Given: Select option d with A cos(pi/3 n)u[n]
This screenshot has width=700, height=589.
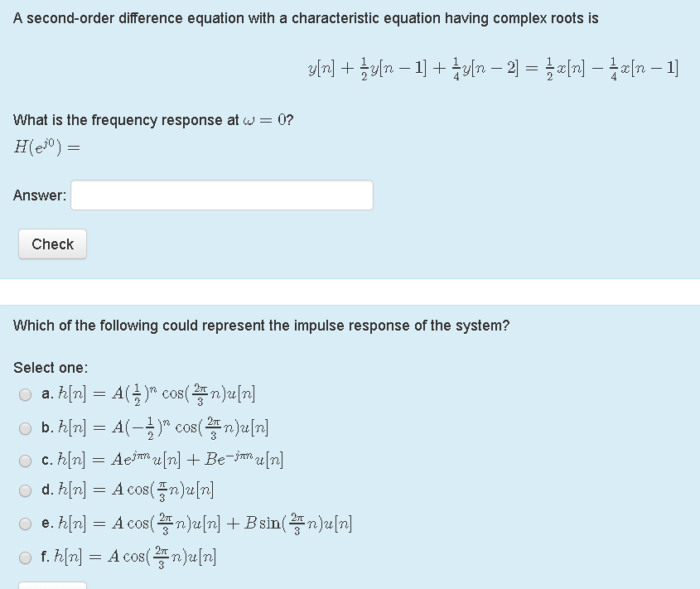Looking at the screenshot, I should [x=26, y=490].
